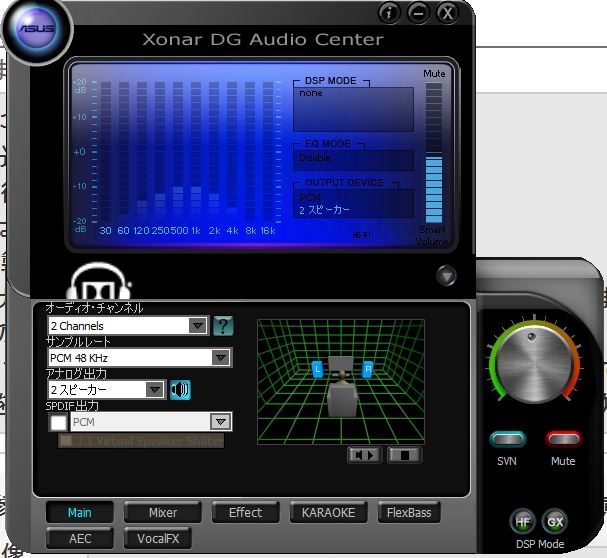Switch to the Main tab
Viewport: 607px width, 558px height.
(x=80, y=512)
